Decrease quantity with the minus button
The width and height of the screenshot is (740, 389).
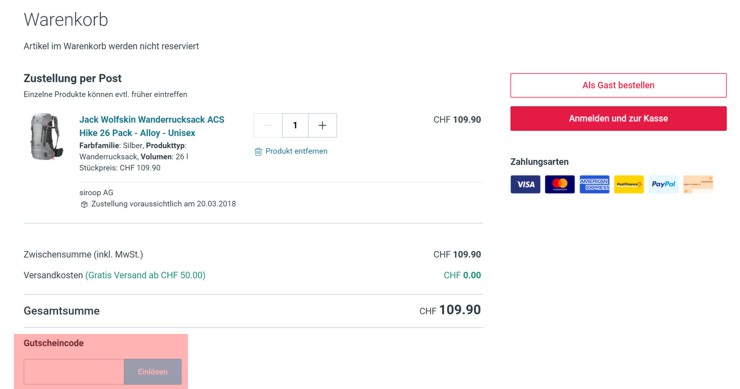268,126
